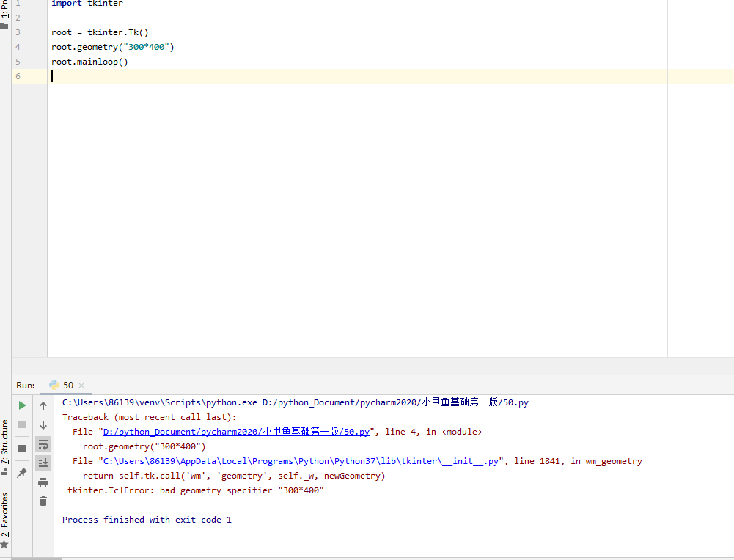734x560 pixels.
Task: Click line number 4 in the editor gutter
Action: [18, 47]
